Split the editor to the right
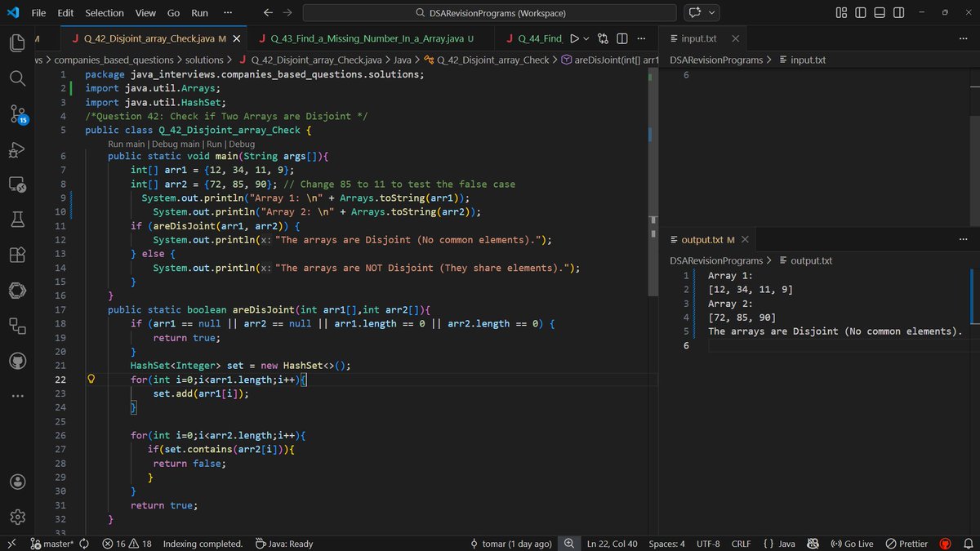 (622, 38)
